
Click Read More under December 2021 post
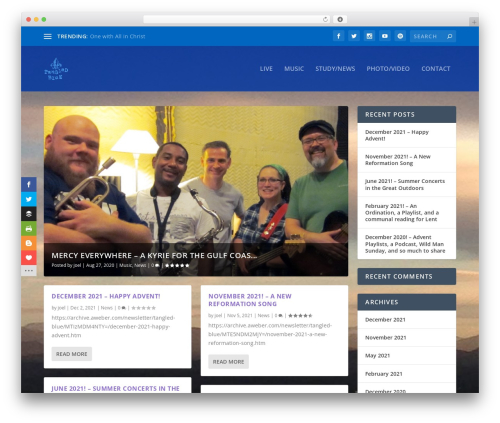click(72, 354)
